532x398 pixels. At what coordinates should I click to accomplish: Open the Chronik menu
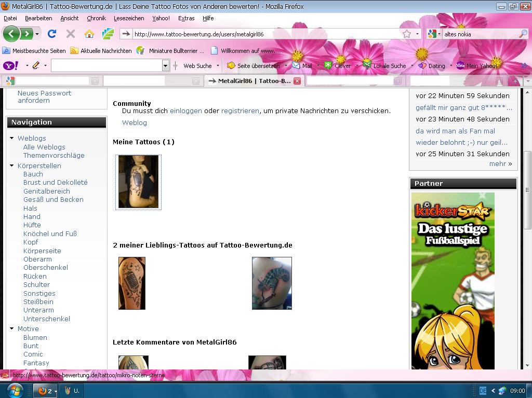pos(96,18)
